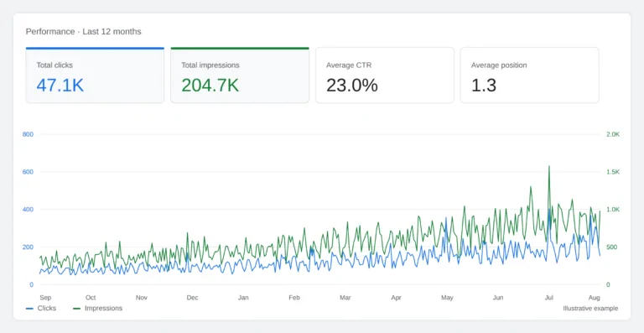
Task: Click the Dec month label on axis
Action: coord(192,298)
